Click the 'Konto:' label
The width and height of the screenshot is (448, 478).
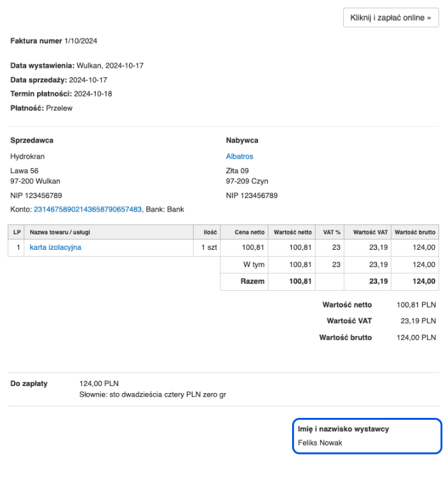pyautogui.click(x=21, y=210)
